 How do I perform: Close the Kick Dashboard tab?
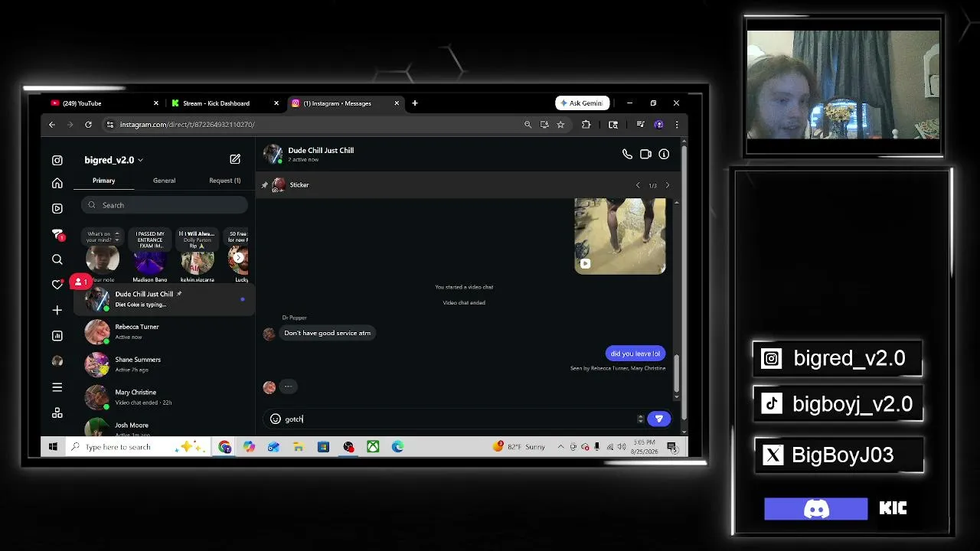pyautogui.click(x=276, y=103)
